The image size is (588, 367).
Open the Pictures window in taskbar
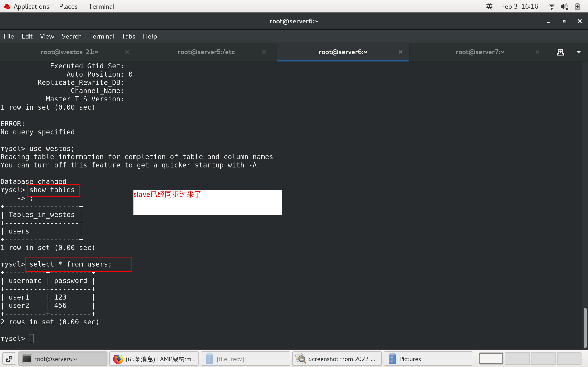click(x=428, y=359)
